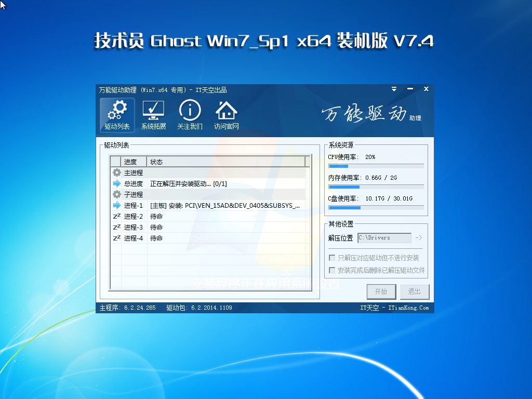Select the 进程-4 row label
The height and width of the screenshot is (399, 532).
(x=134, y=238)
